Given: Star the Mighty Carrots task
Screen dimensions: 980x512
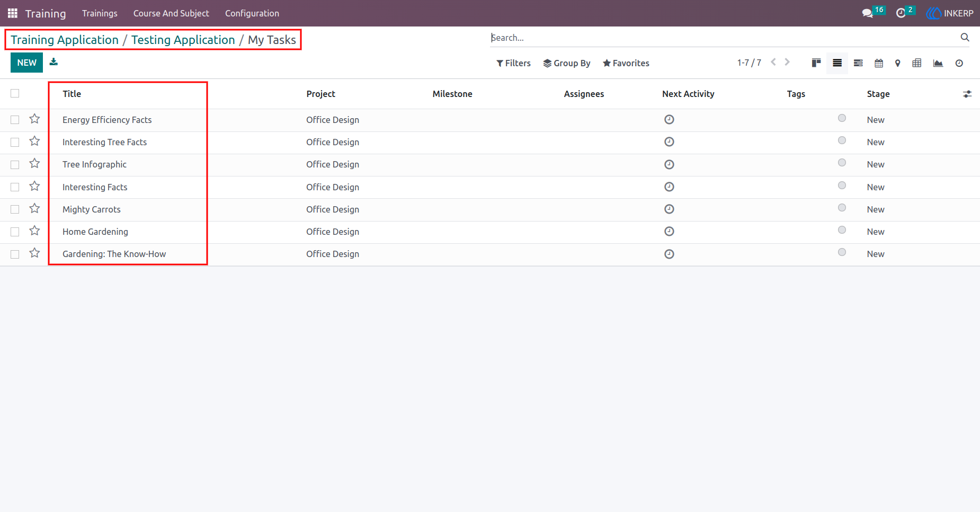Looking at the screenshot, I should click(x=34, y=208).
